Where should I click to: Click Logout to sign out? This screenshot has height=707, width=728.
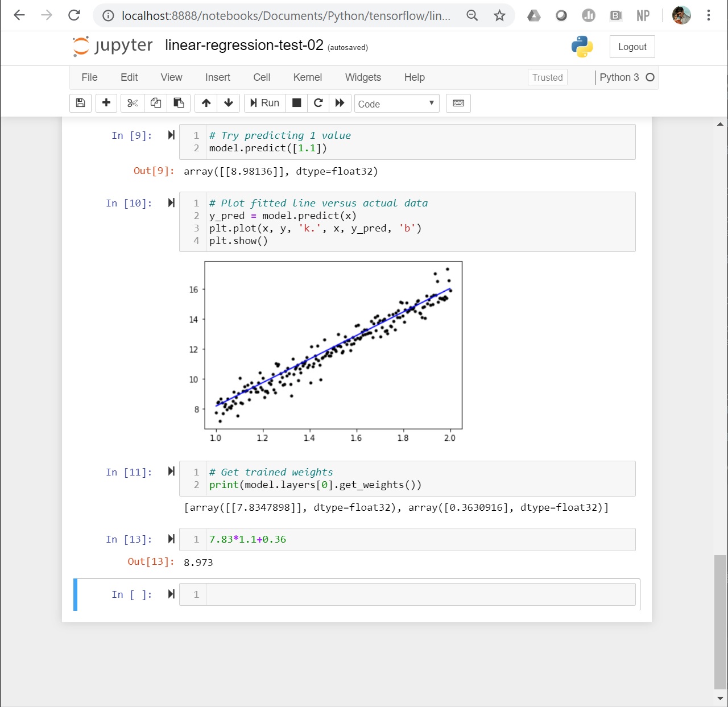pos(632,47)
